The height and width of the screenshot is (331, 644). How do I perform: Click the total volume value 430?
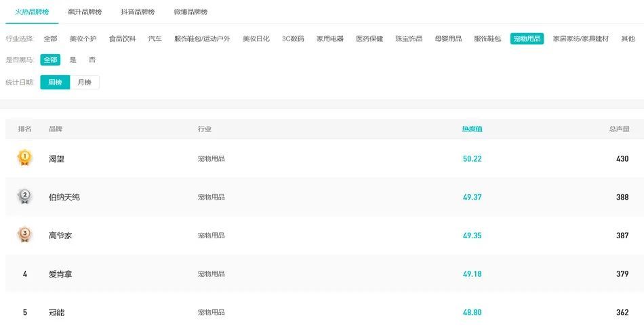coord(622,159)
